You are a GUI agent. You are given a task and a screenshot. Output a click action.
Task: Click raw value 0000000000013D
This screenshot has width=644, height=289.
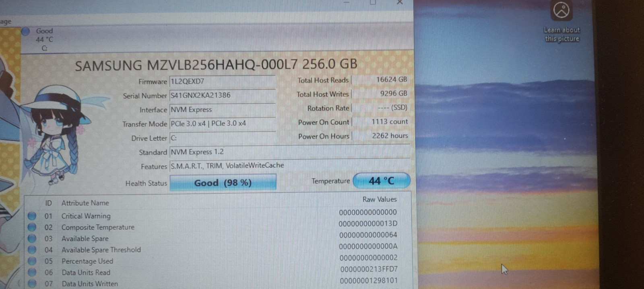point(368,223)
